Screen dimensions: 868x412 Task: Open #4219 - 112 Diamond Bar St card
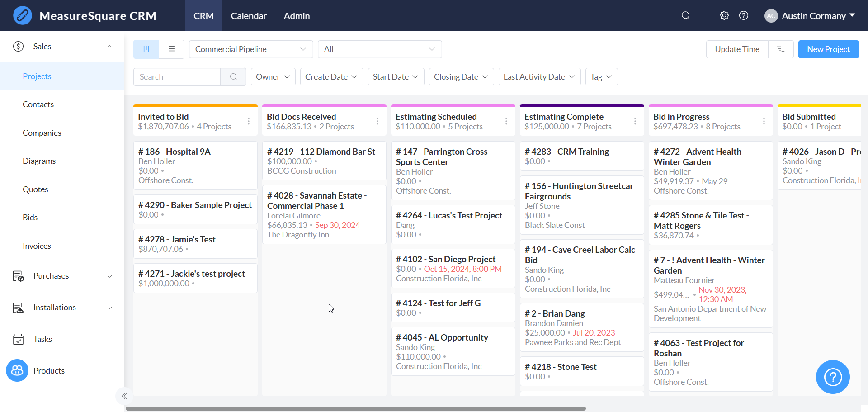pyautogui.click(x=324, y=161)
